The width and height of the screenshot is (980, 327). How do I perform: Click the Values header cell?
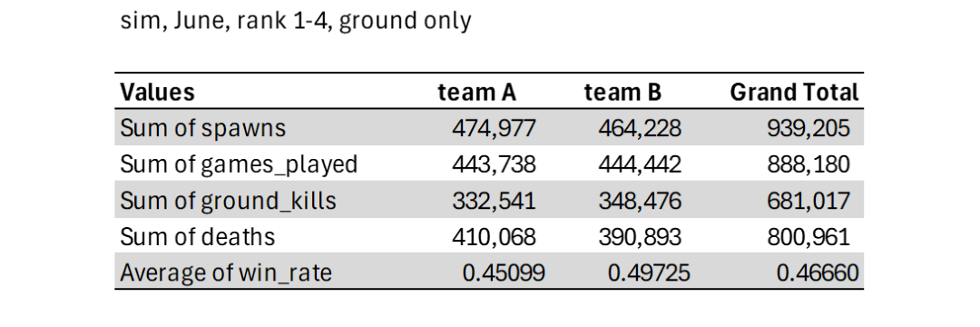(x=158, y=93)
